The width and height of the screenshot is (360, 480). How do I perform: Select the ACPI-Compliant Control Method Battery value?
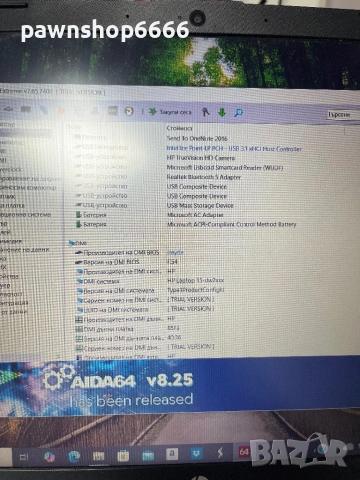tap(231, 225)
